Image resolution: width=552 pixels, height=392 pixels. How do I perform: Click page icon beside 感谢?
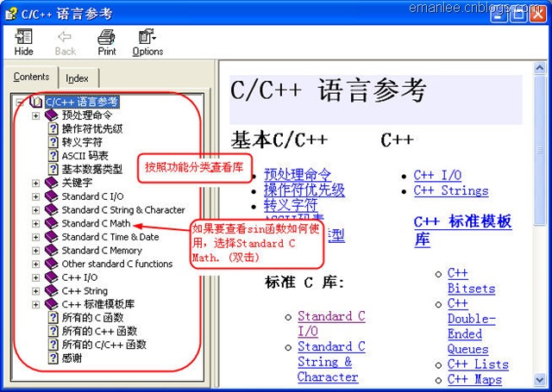tap(53, 358)
